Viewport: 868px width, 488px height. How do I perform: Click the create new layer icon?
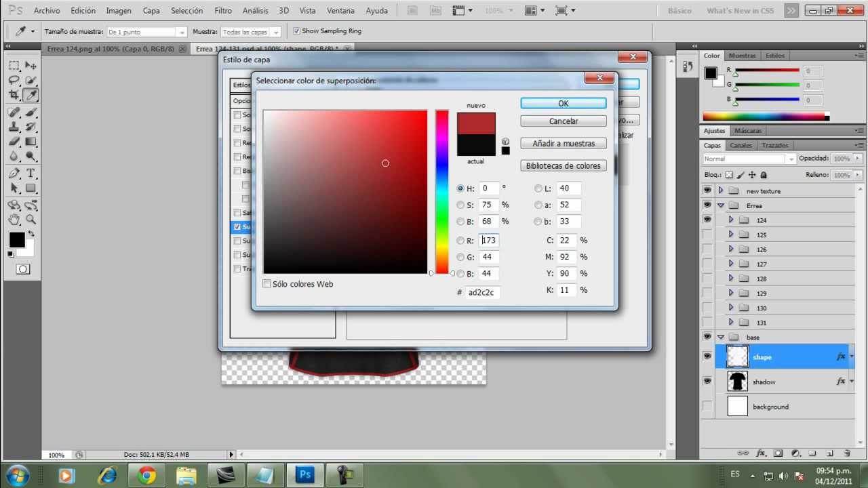click(x=830, y=453)
